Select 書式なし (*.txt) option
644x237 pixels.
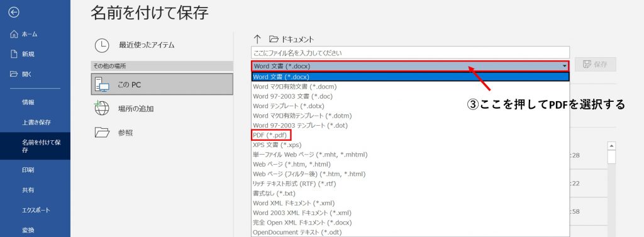410,194
